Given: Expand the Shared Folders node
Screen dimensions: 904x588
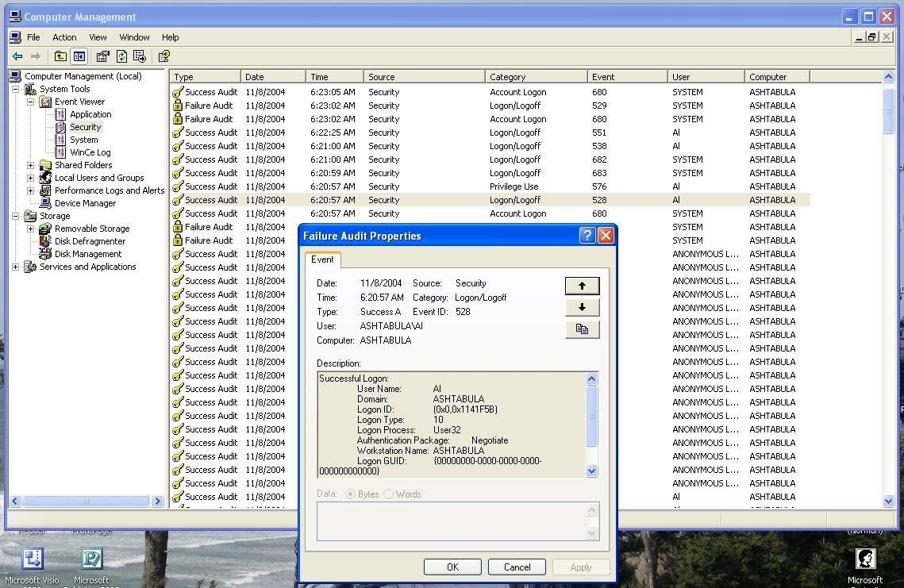Looking at the screenshot, I should click(x=30, y=165).
